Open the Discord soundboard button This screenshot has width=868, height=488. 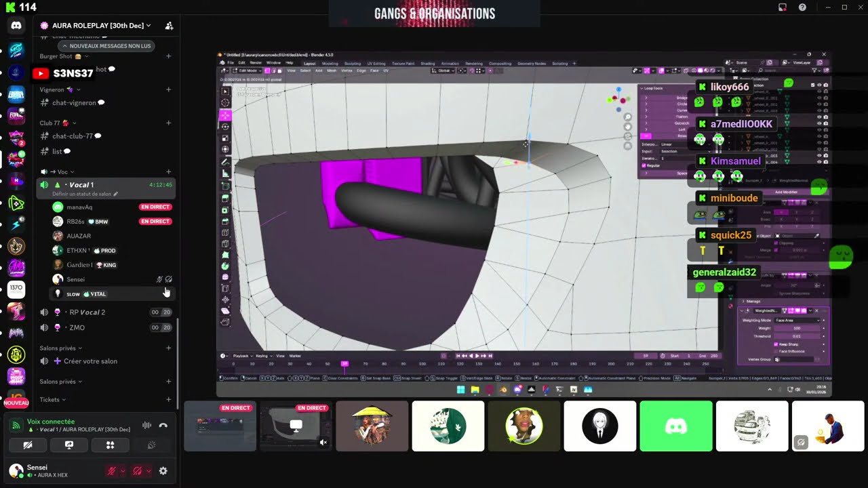pyautogui.click(x=151, y=445)
